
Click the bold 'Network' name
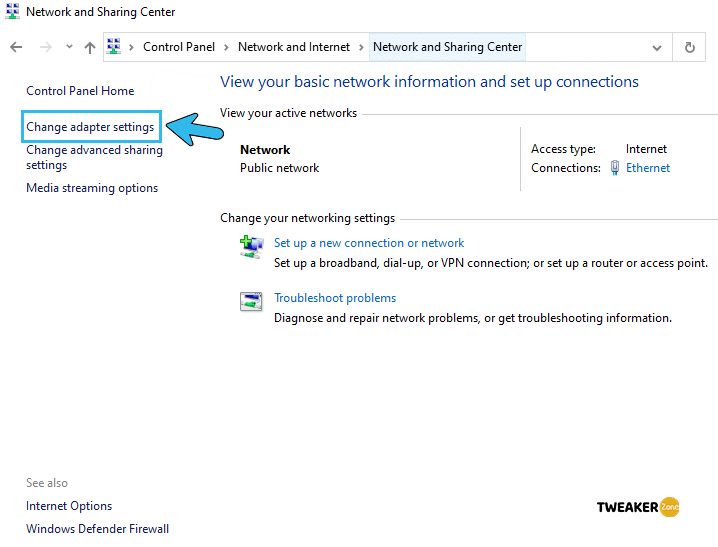[265, 150]
